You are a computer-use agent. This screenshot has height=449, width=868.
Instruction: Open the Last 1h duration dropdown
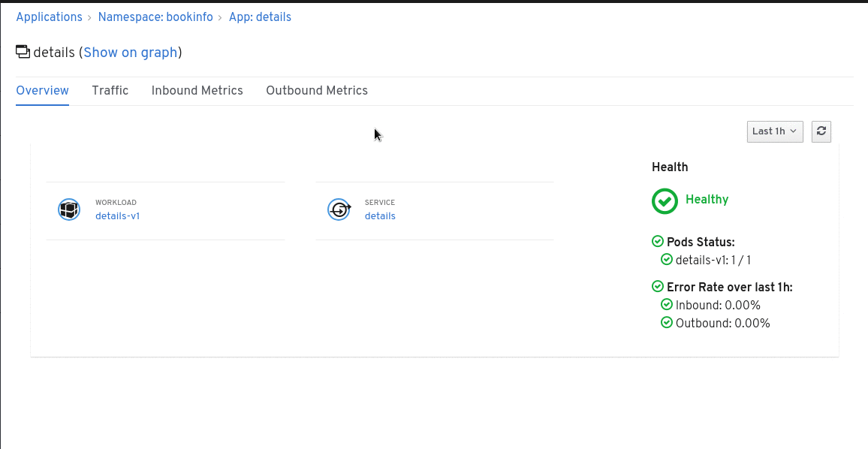coord(774,131)
